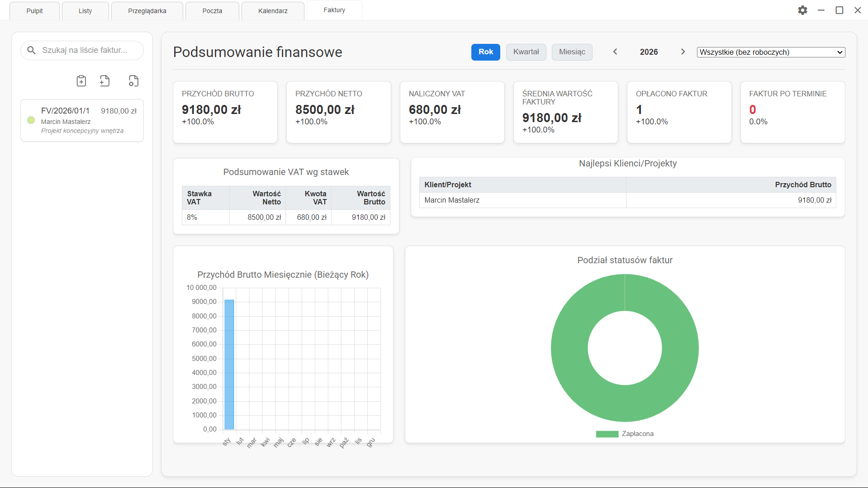Focus the invoice list search field
Image resolution: width=868 pixels, height=488 pixels.
pyautogui.click(x=88, y=50)
